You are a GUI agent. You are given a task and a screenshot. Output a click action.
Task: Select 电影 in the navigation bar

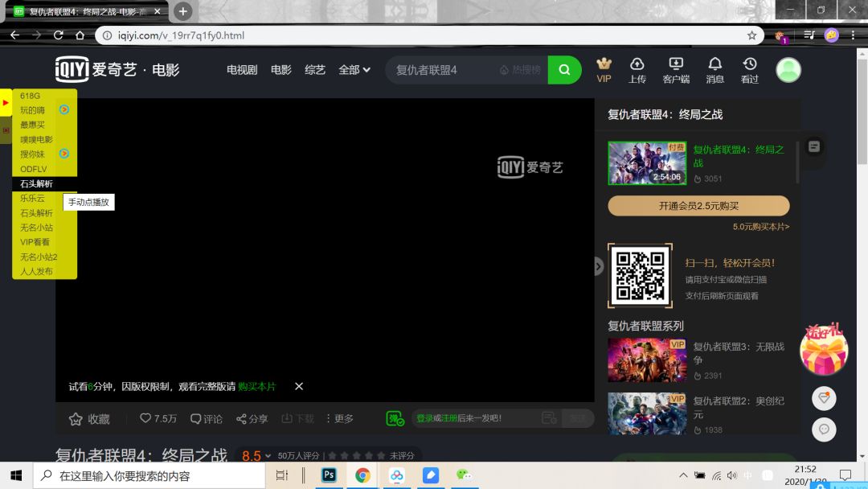pos(280,70)
